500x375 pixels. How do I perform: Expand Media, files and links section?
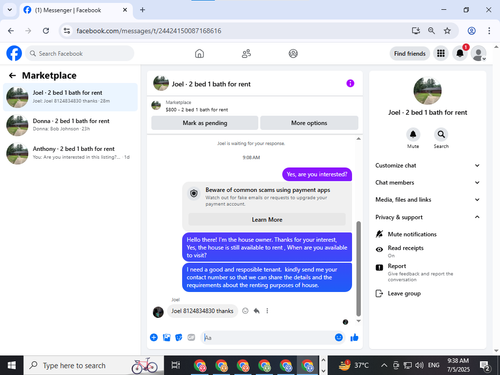click(428, 199)
